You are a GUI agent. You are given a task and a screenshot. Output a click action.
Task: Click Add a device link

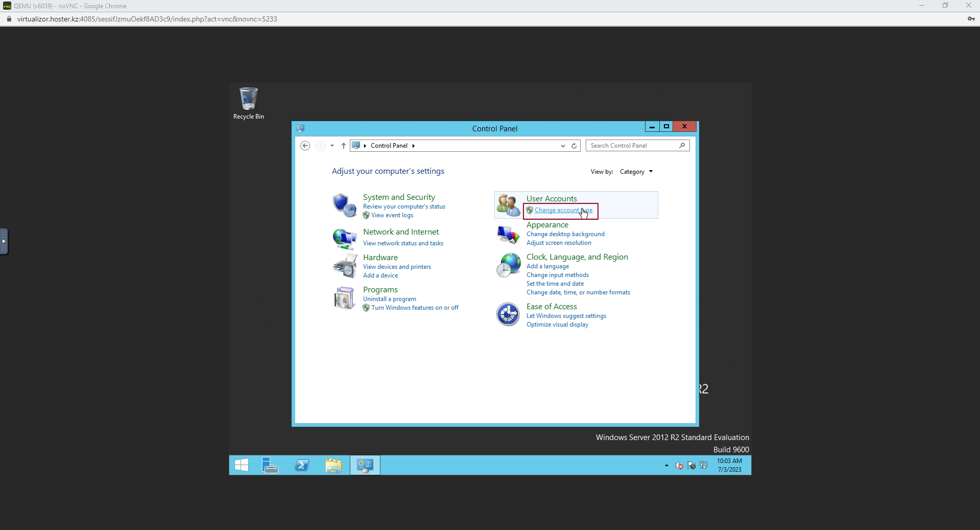(380, 275)
